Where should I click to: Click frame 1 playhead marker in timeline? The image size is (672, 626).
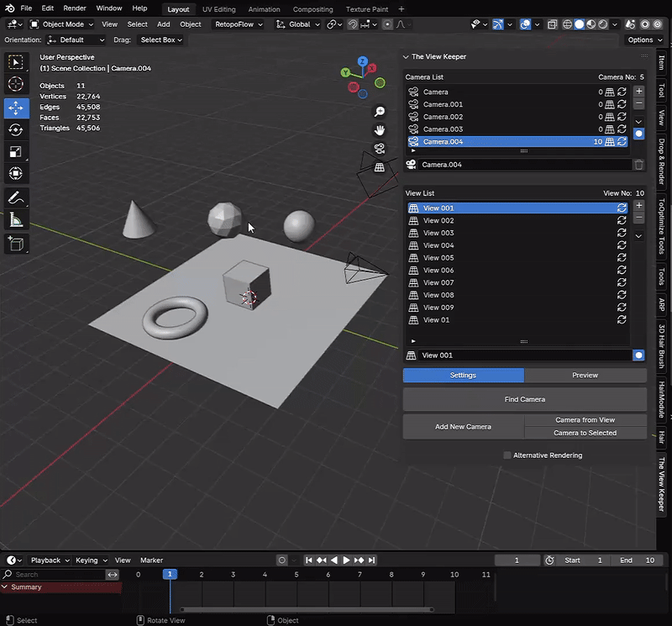click(170, 574)
